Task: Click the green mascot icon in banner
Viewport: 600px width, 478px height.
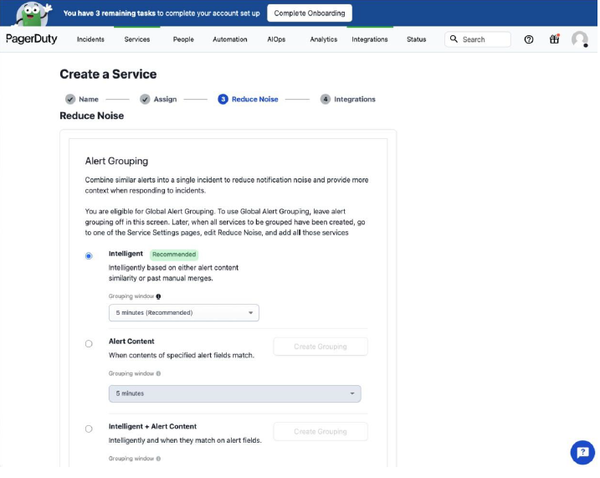Action: point(32,13)
